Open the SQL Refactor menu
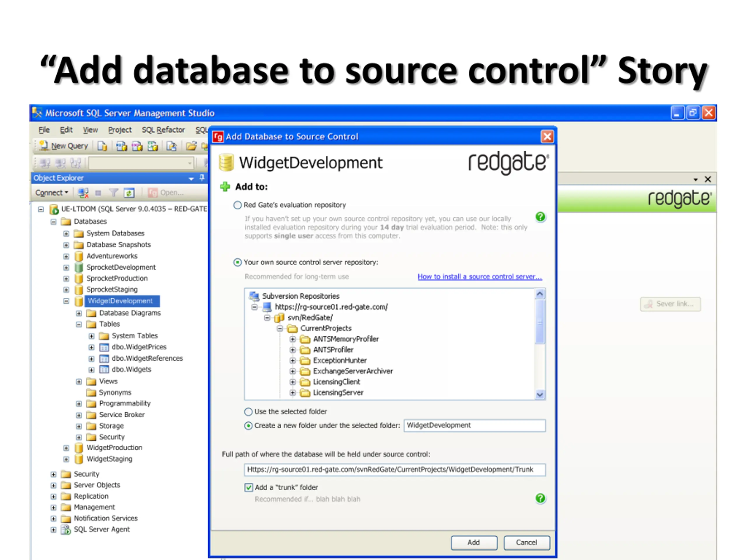Viewport: 747px width, 560px height. pyautogui.click(x=163, y=130)
